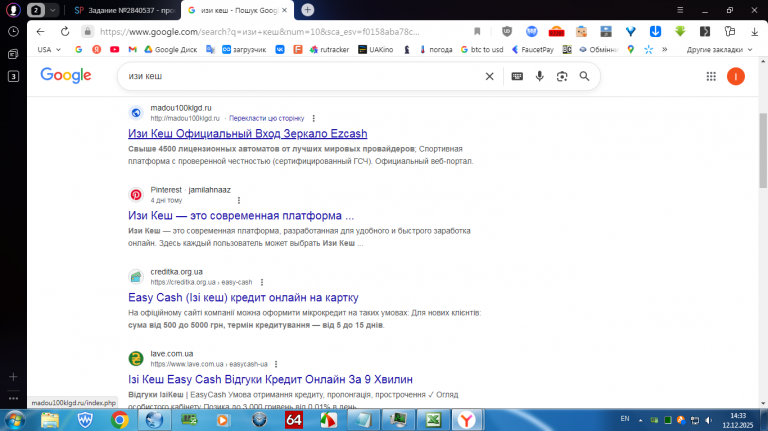Open Google Диск bookmark
The width and height of the screenshot is (768, 431).
(x=170, y=49)
